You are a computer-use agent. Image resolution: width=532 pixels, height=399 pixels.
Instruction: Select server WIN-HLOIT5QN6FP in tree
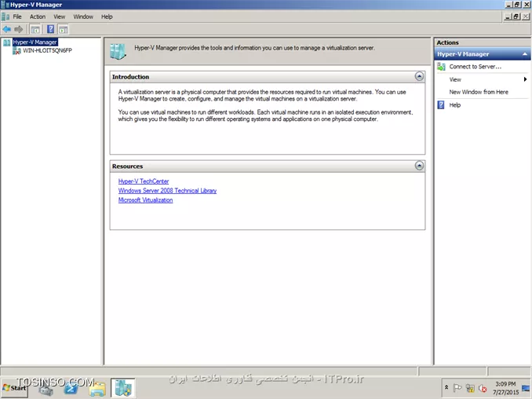[x=47, y=50]
